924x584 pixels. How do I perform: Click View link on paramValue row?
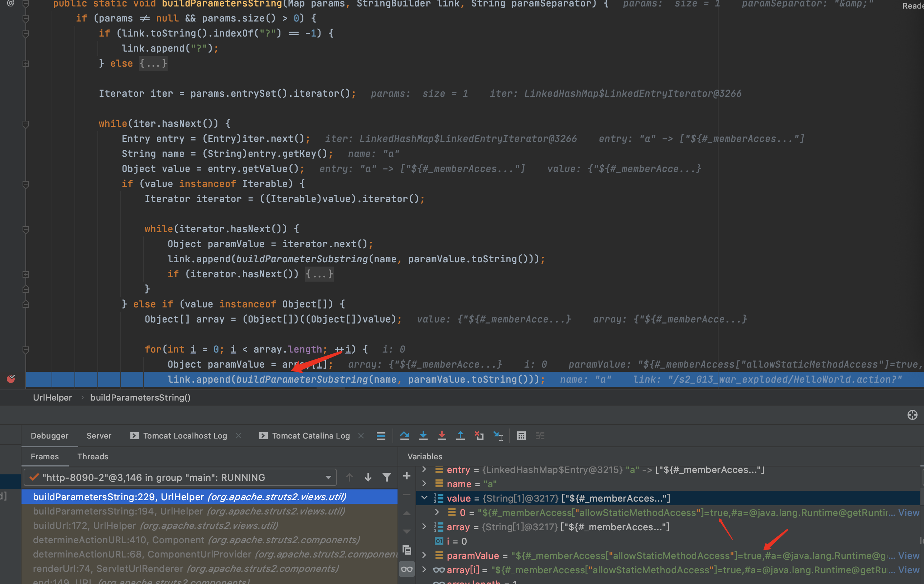909,555
